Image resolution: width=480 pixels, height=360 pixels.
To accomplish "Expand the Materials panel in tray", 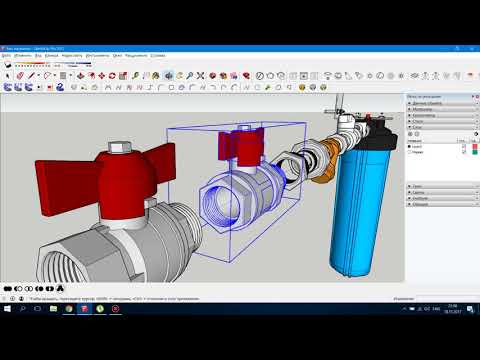I will [x=443, y=109].
